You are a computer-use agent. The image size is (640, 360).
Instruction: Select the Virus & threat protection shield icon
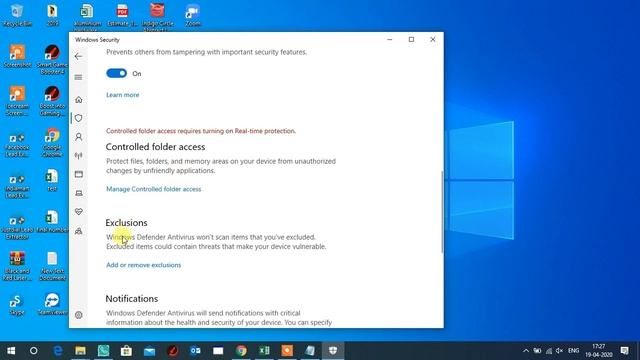pyautogui.click(x=78, y=118)
